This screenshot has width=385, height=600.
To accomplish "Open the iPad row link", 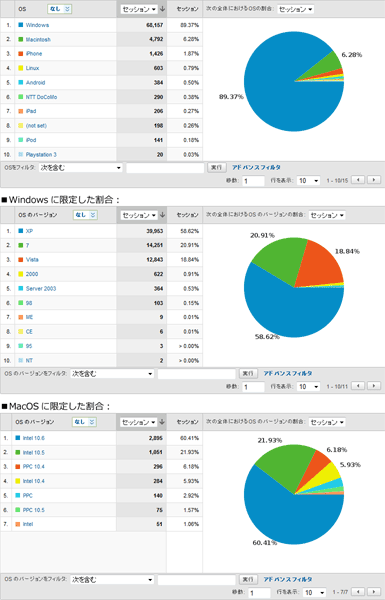I will [31, 111].
